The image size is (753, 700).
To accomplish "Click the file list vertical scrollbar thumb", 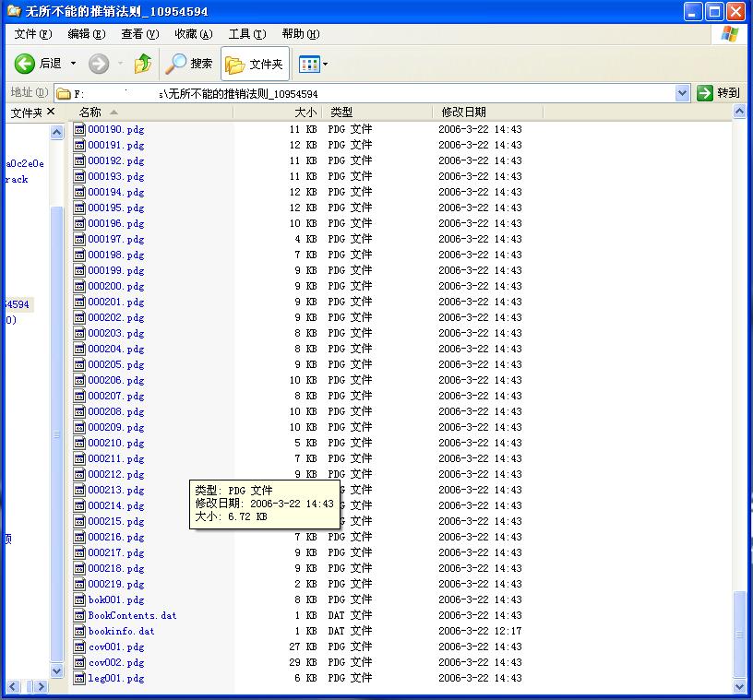I will point(739,635).
